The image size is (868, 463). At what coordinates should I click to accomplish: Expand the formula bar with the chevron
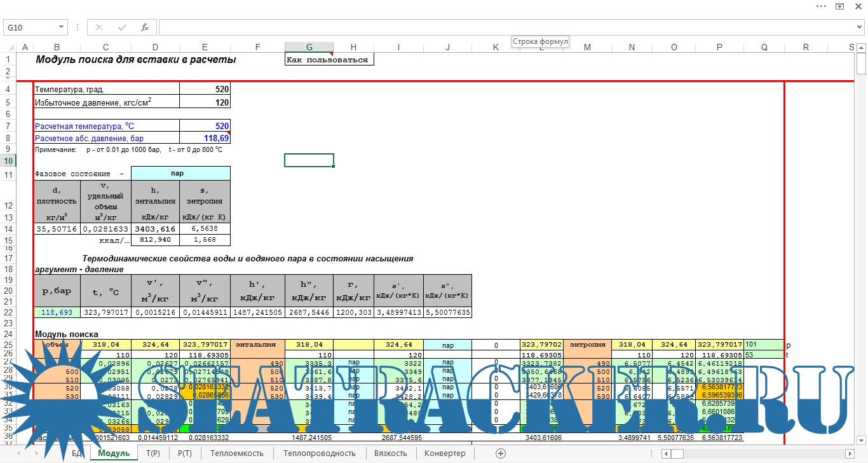[x=860, y=27]
